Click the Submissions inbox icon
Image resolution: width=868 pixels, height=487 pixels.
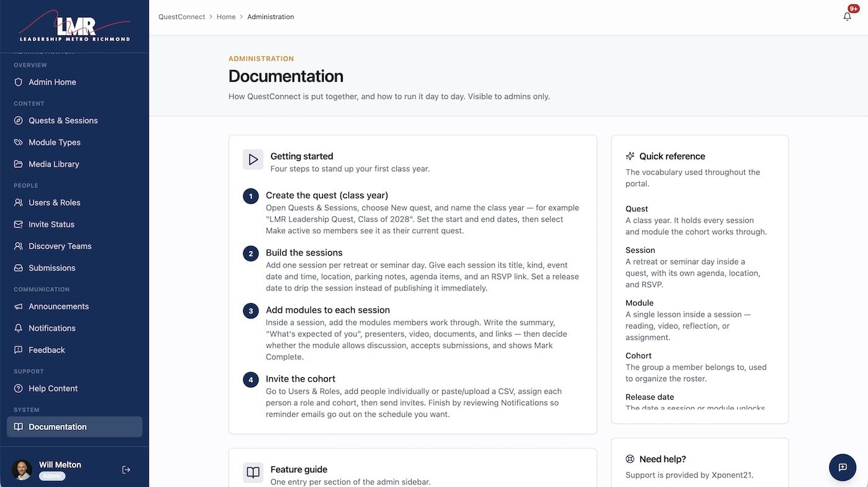tap(19, 268)
